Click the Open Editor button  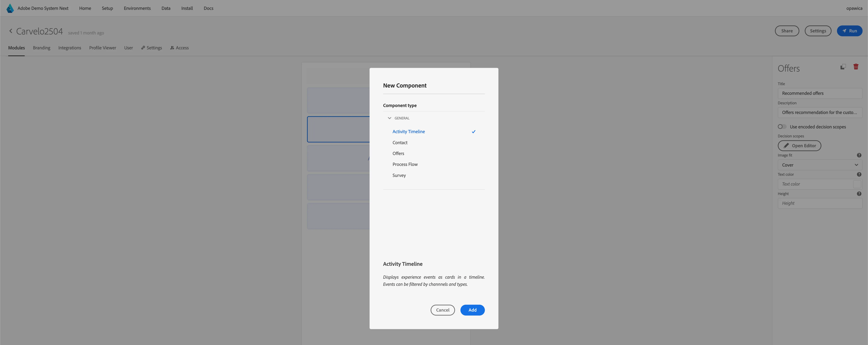(799, 146)
